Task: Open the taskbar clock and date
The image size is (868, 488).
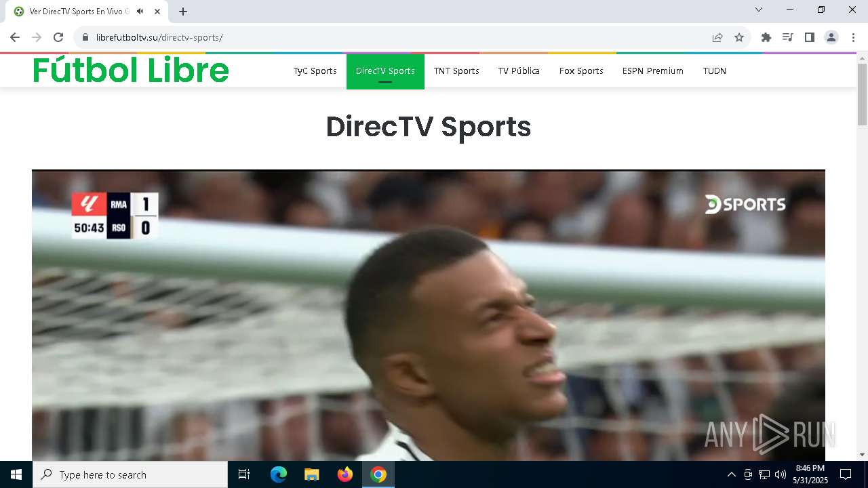Action: click(810, 474)
